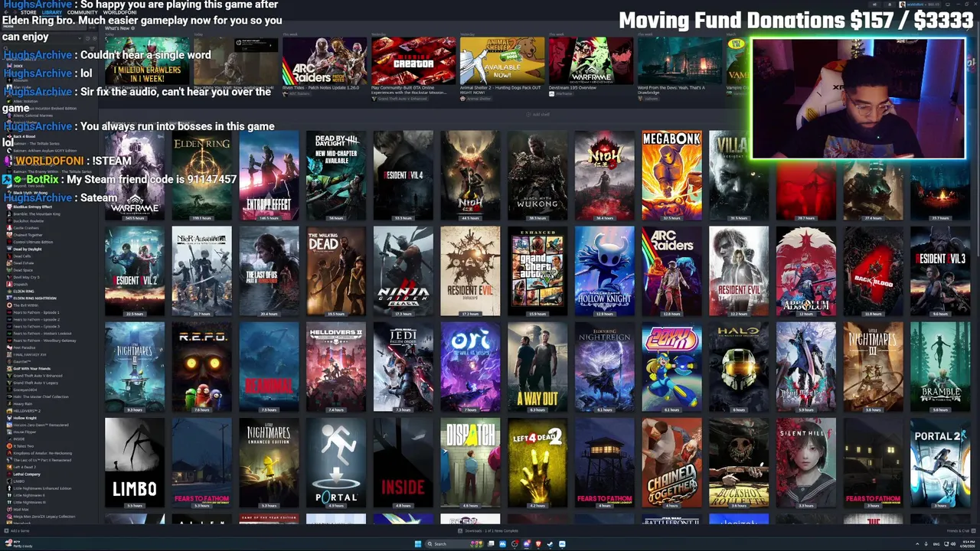Select the Ori game cover
The image size is (980, 551).
pos(470,367)
